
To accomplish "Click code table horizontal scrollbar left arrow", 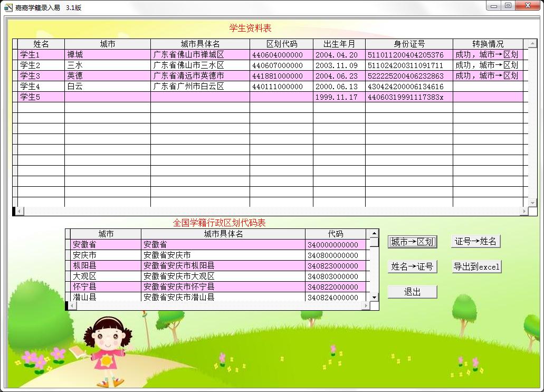I will point(72,305).
